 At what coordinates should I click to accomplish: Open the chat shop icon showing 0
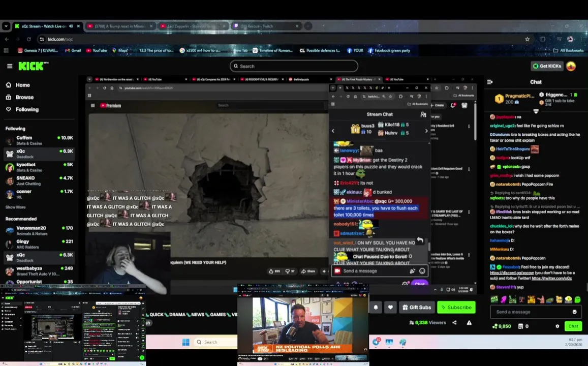pos(523,326)
